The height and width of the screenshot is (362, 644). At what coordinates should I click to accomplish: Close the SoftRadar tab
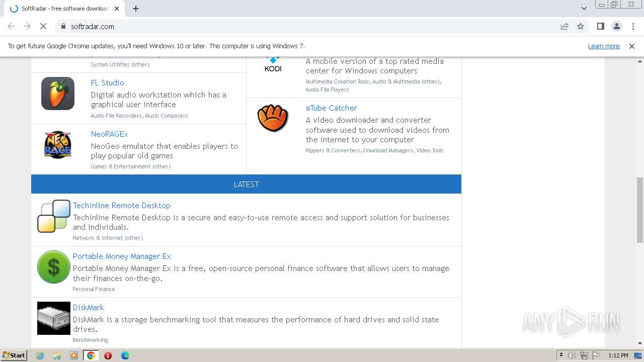tap(117, 9)
